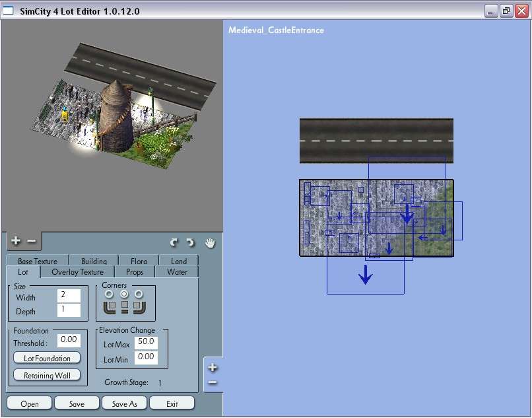Select the right Corners radio button
This screenshot has width=532, height=418.
pos(139,294)
